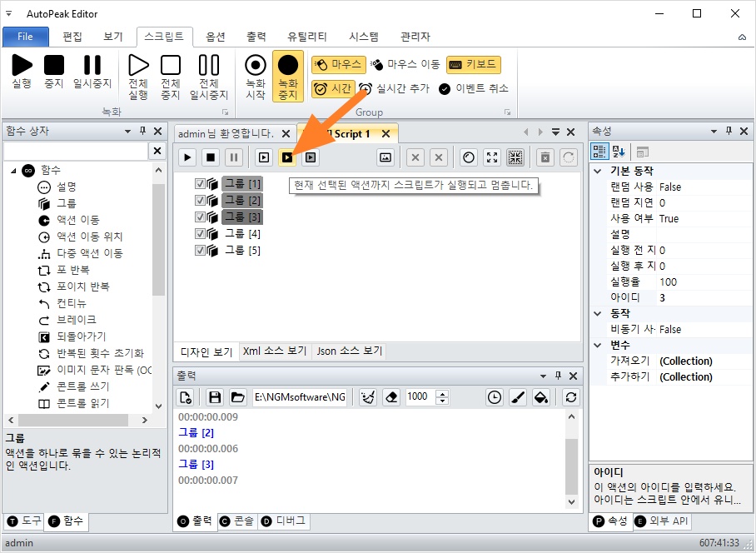Image resolution: width=756 pixels, height=553 pixels.
Task: Click the collapse-all arrows icon
Action: (x=515, y=157)
